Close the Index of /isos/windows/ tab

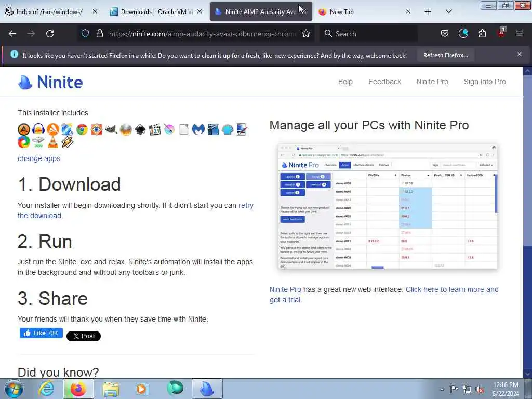coord(95,11)
